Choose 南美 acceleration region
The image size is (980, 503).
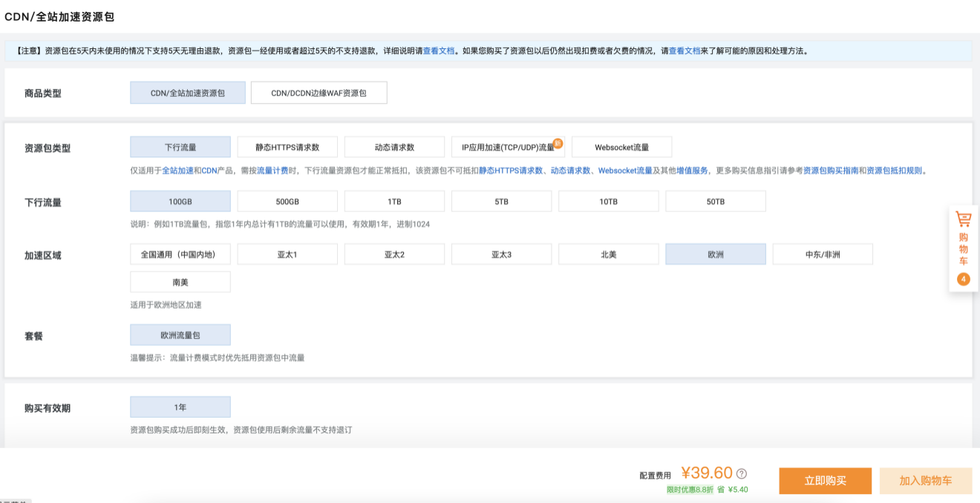180,282
